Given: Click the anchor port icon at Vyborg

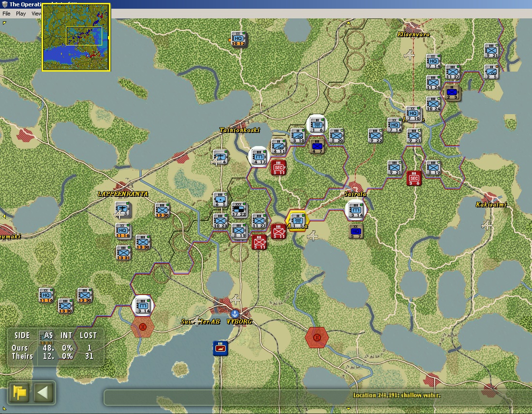Looking at the screenshot, I should tap(234, 313).
